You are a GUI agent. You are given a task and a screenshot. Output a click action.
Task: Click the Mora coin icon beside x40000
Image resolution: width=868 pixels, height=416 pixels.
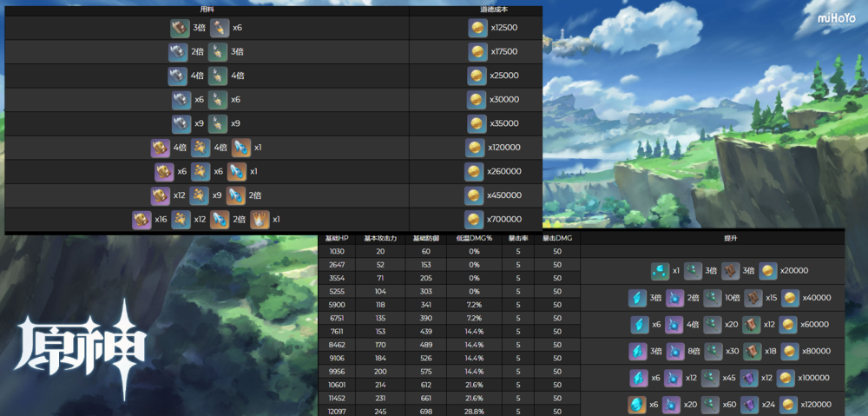[791, 298]
